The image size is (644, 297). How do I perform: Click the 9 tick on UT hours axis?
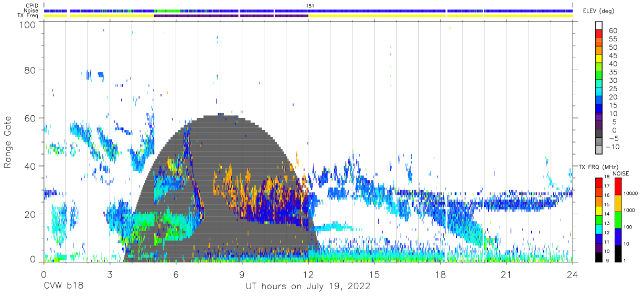pyautogui.click(x=242, y=274)
